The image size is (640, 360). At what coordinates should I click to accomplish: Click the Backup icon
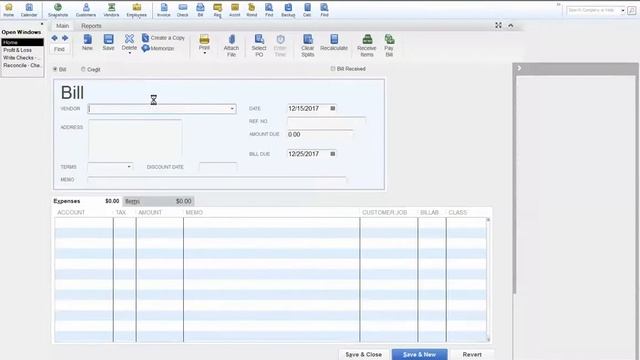click(x=288, y=10)
